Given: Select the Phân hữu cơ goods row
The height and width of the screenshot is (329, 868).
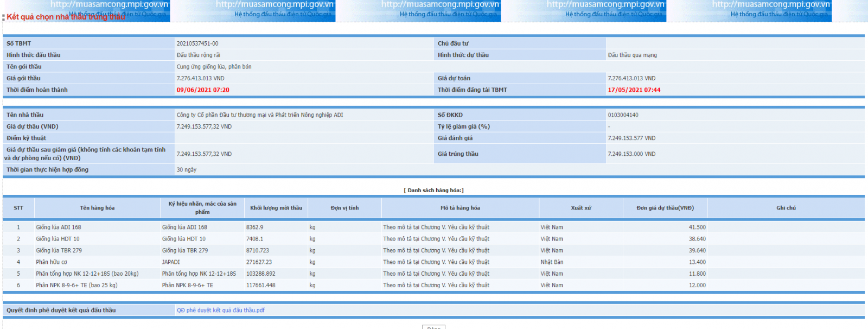Looking at the screenshot, I should pyautogui.click(x=52, y=262).
